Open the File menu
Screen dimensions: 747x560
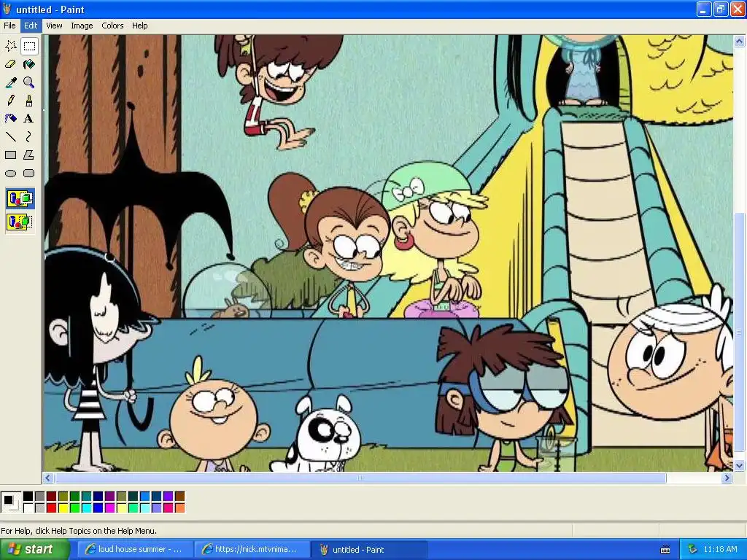[9, 26]
